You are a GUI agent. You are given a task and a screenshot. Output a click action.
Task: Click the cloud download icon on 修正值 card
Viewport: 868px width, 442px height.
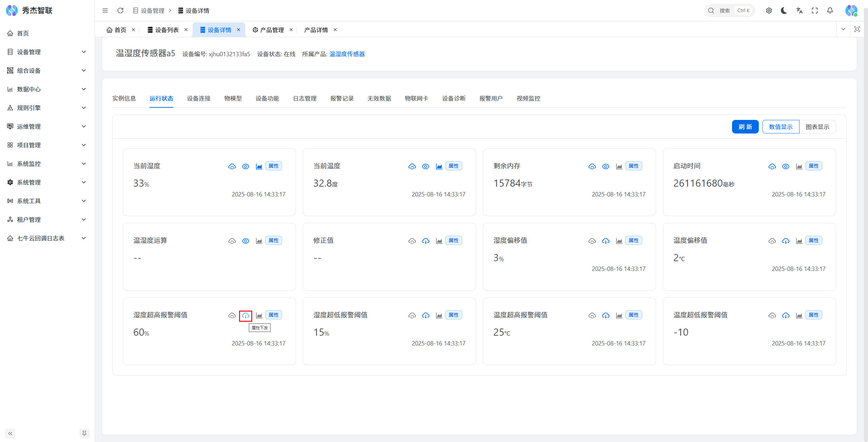tap(426, 241)
